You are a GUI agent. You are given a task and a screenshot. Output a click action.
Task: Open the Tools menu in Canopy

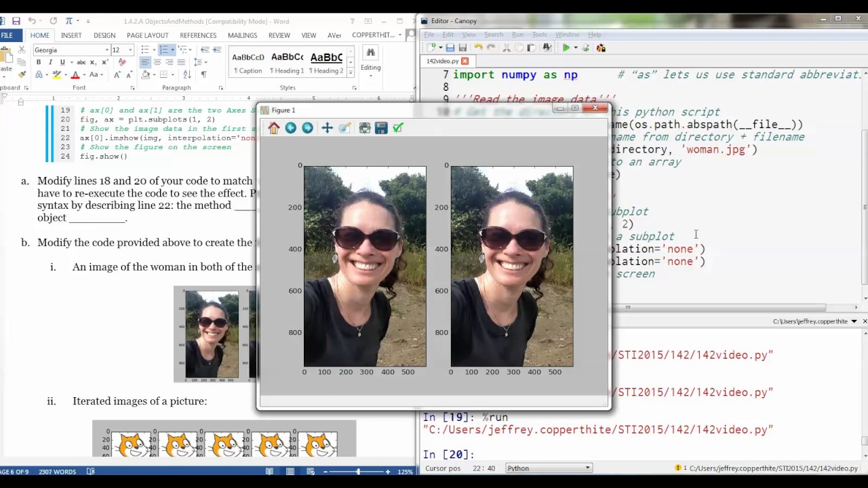[539, 35]
